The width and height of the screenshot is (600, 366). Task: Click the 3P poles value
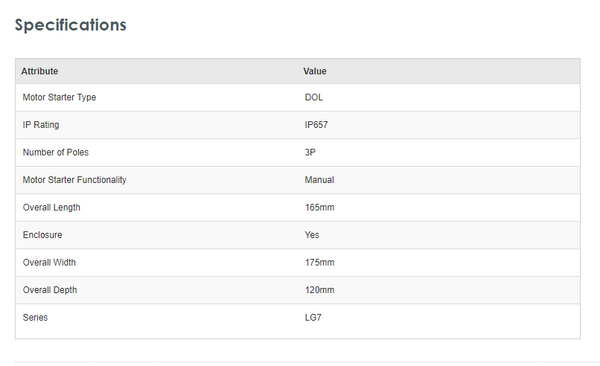coord(310,152)
